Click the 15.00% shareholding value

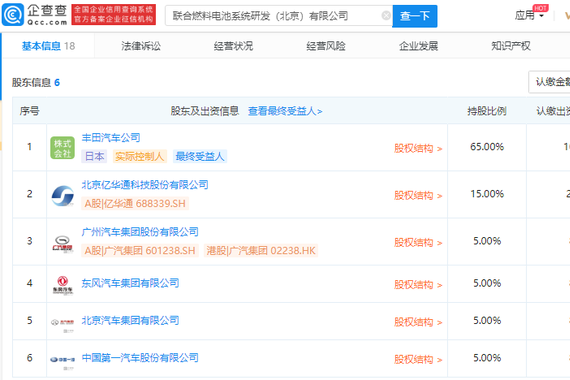[487, 194]
